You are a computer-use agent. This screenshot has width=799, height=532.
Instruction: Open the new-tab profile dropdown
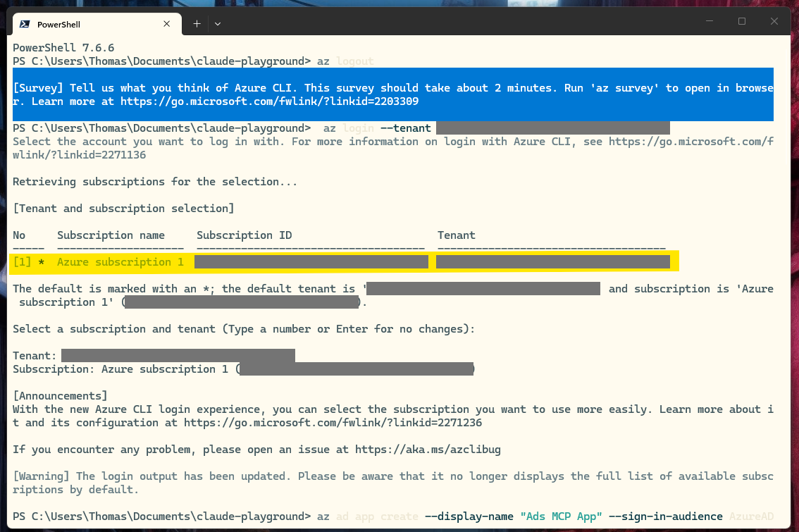[218, 24]
